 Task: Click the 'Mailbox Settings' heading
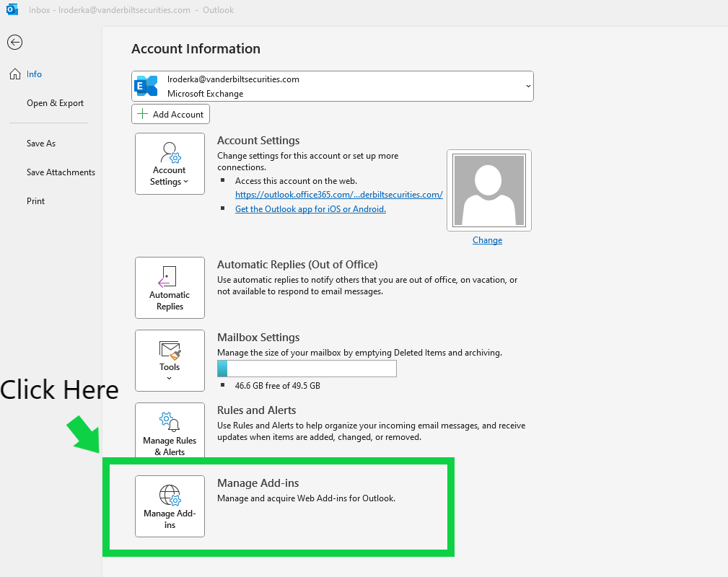click(258, 338)
